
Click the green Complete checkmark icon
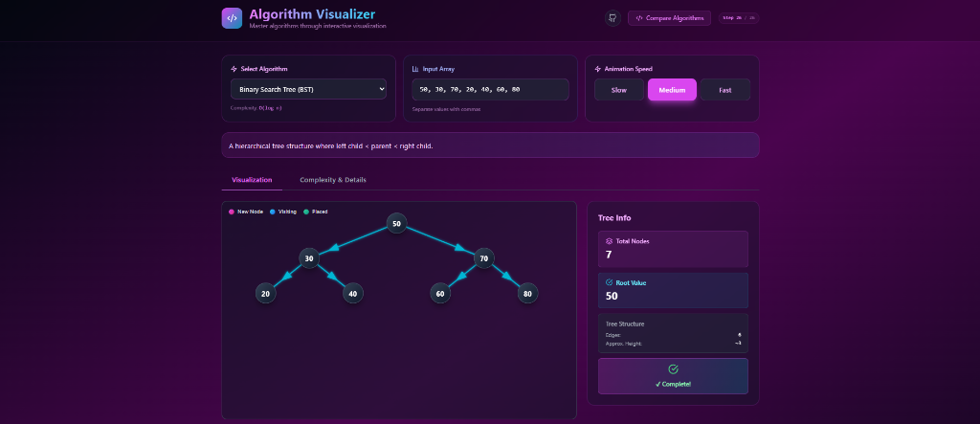pos(673,369)
